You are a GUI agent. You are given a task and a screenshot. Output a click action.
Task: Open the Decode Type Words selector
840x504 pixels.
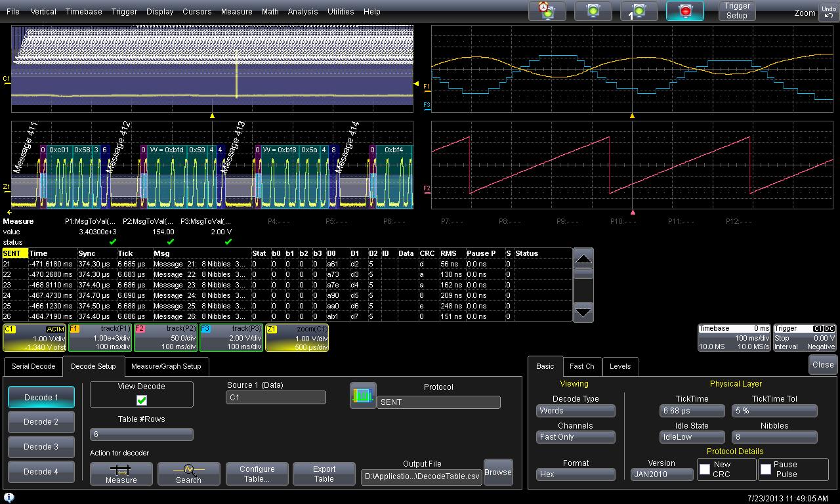[576, 411]
